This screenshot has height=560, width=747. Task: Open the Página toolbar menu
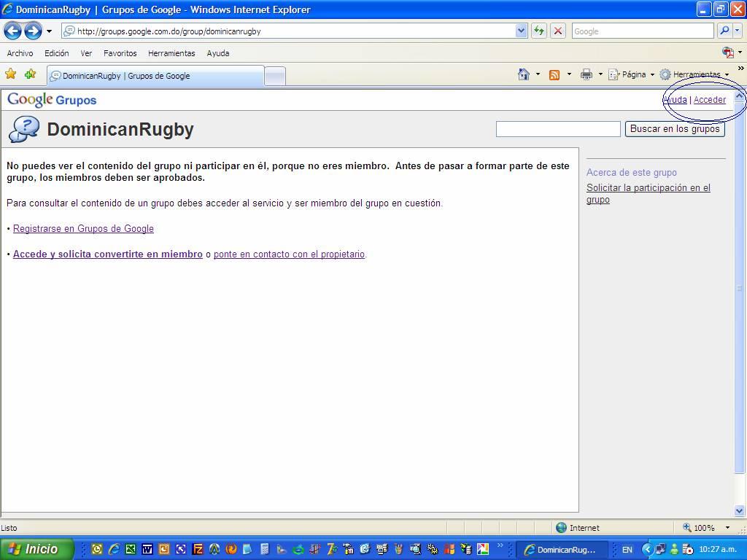pyautogui.click(x=632, y=75)
